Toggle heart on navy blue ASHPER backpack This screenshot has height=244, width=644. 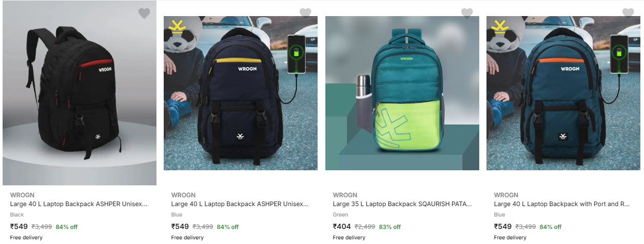[305, 13]
